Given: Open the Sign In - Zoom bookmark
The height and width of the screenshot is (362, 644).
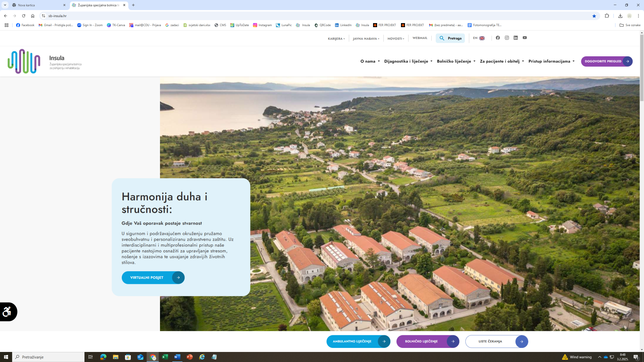Looking at the screenshot, I should (x=90, y=25).
